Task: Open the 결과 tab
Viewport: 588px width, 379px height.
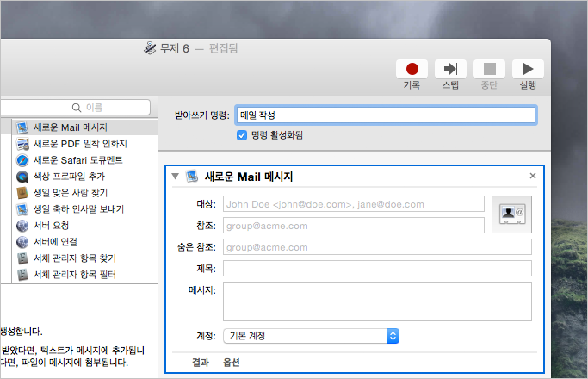Action: tap(201, 363)
